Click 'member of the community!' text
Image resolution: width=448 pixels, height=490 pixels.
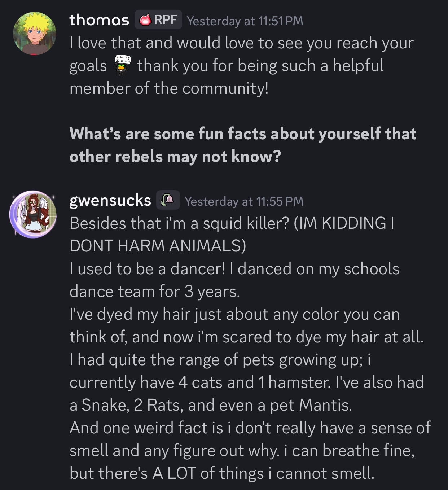pyautogui.click(x=169, y=88)
